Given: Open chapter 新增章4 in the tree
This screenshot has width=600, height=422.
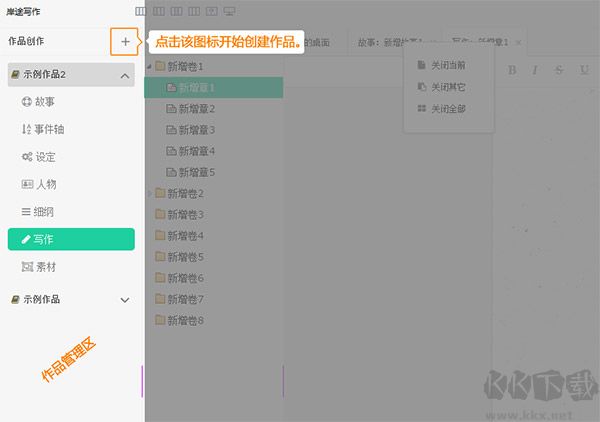Looking at the screenshot, I should [x=191, y=151].
